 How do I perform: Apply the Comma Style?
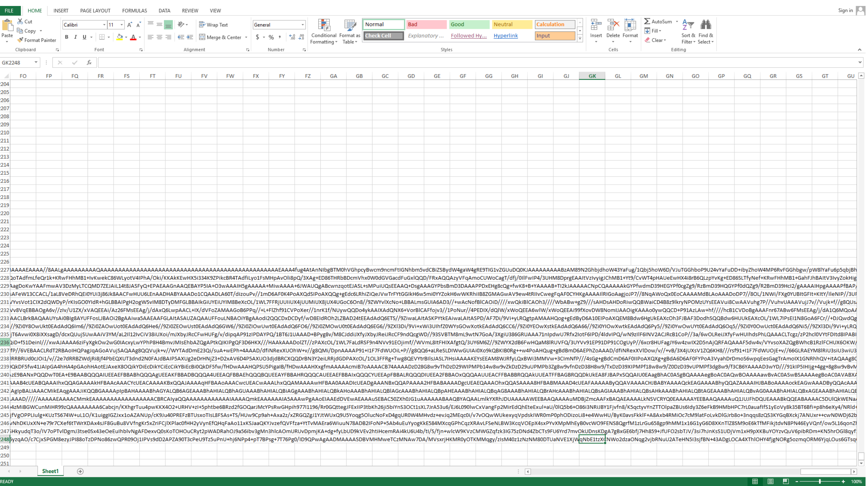pyautogui.click(x=280, y=37)
